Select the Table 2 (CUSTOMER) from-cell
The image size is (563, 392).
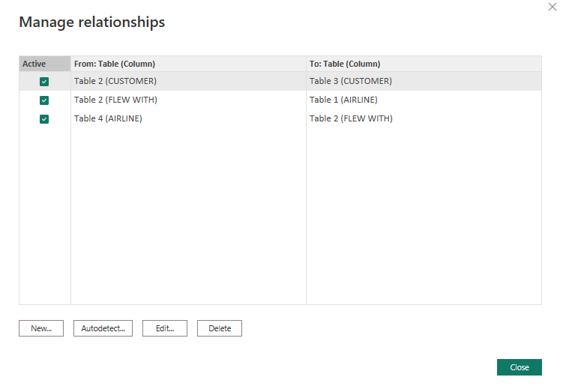tap(115, 81)
